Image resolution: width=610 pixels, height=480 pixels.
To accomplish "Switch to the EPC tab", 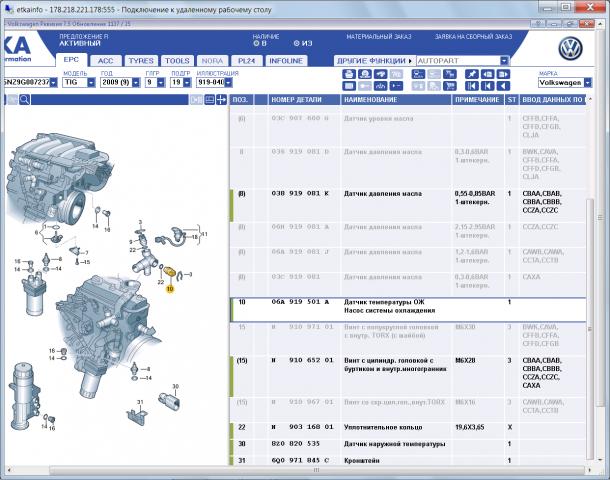I will pyautogui.click(x=71, y=60).
